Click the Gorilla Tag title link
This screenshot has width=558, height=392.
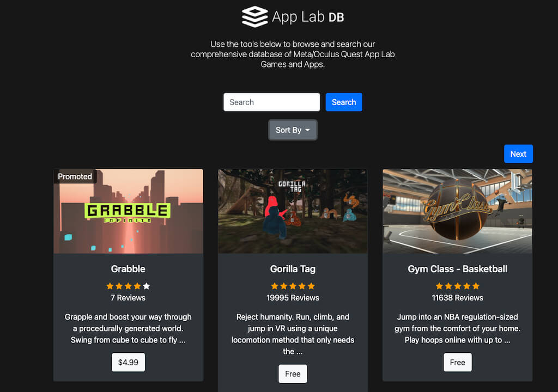pos(293,269)
